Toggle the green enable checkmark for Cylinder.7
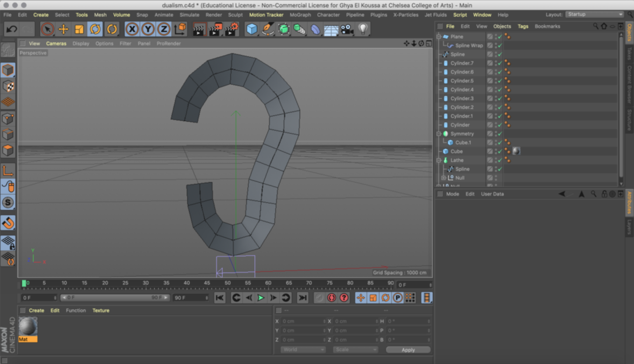This screenshot has height=364, width=634. 500,63
